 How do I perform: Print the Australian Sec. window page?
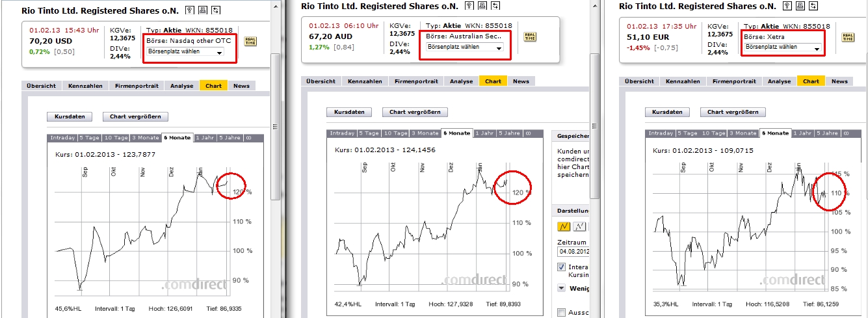tap(482, 5)
